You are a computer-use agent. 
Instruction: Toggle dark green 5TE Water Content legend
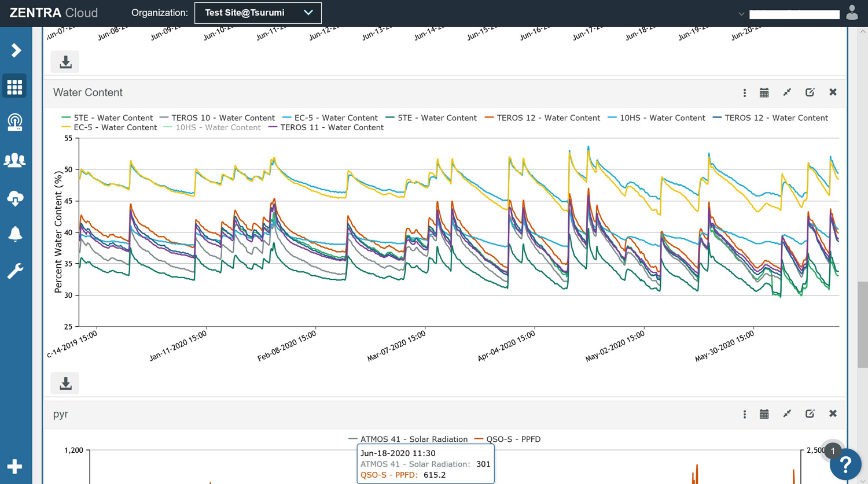431,118
